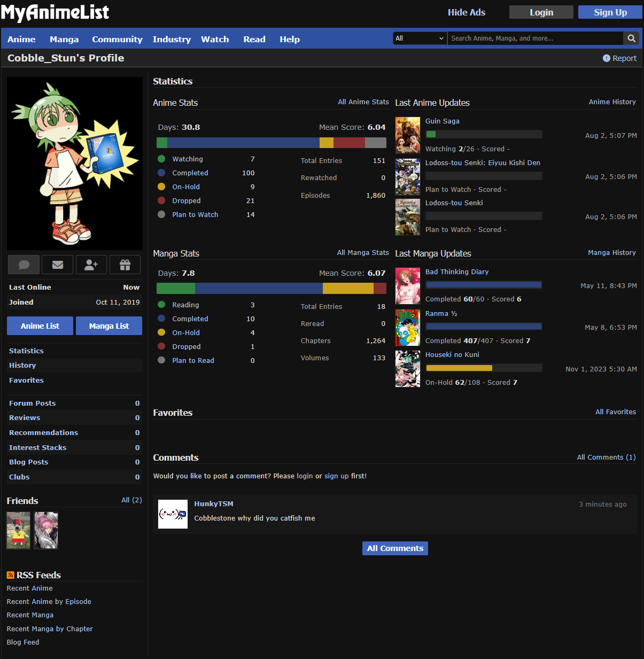This screenshot has width=644, height=659.
Task: Click the manga stats distribution bar
Action: [x=271, y=289]
